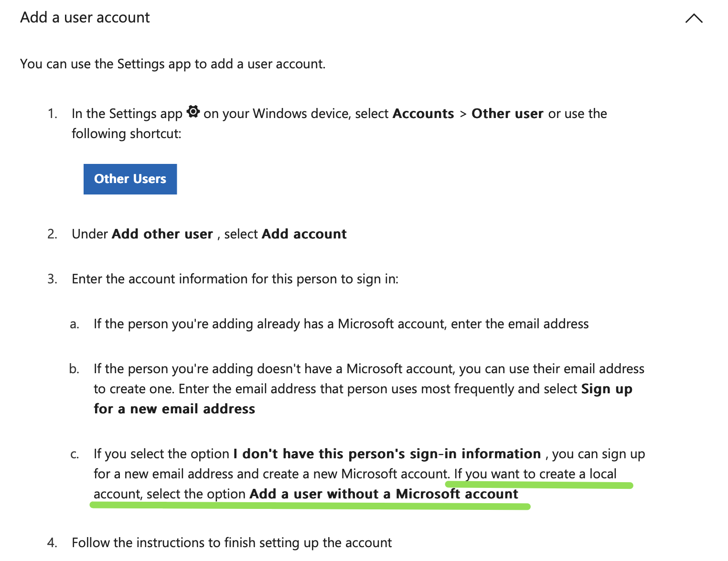Click 'following shortcut:' text in step 1
Screen dimensions: 728x561
pyautogui.click(x=127, y=134)
